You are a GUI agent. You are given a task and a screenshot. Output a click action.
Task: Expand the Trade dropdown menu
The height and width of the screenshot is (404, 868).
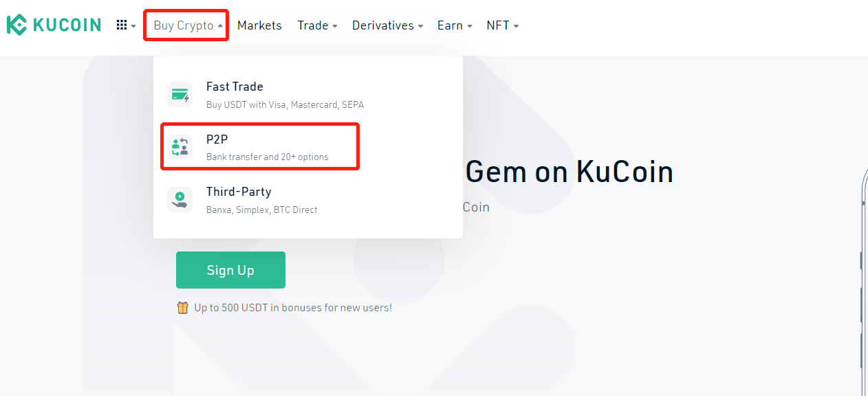(317, 25)
